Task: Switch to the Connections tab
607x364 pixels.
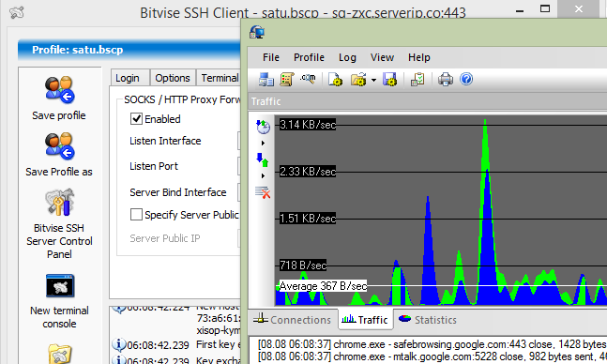Action: pos(293,320)
